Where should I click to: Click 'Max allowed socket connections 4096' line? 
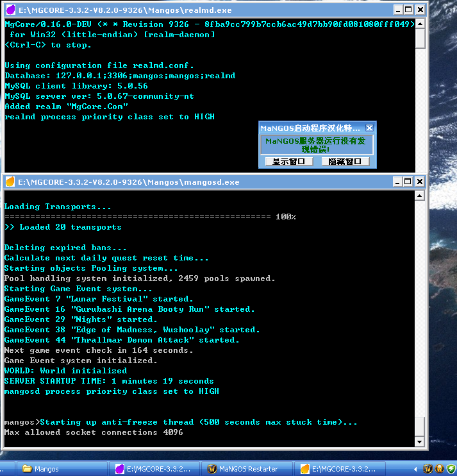(94, 432)
